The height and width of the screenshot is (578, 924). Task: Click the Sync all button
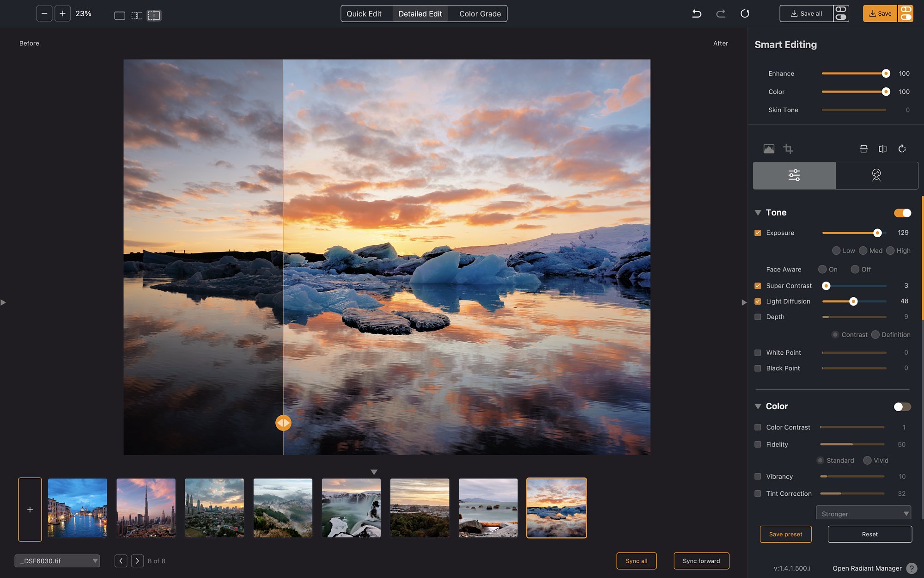(x=636, y=561)
